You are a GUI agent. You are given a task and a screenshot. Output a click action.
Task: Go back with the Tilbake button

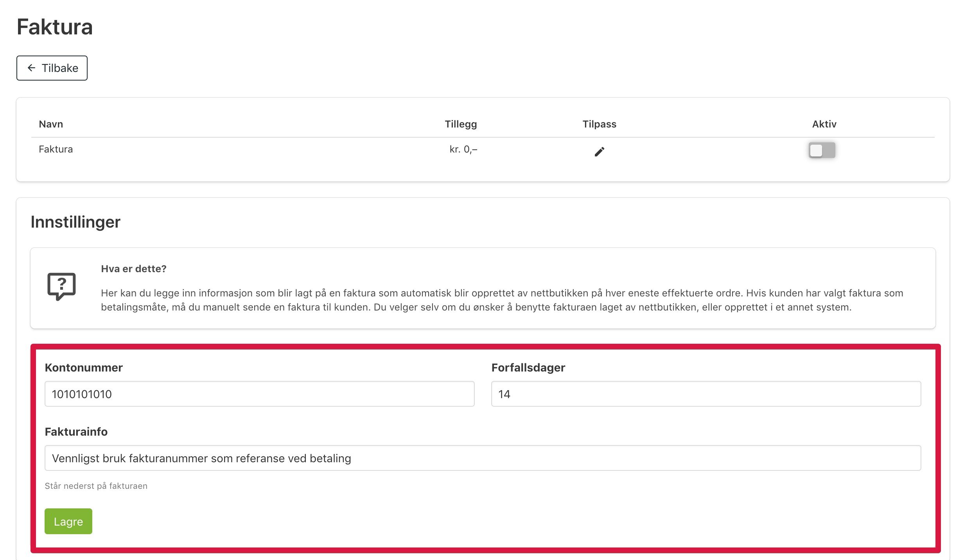(52, 68)
